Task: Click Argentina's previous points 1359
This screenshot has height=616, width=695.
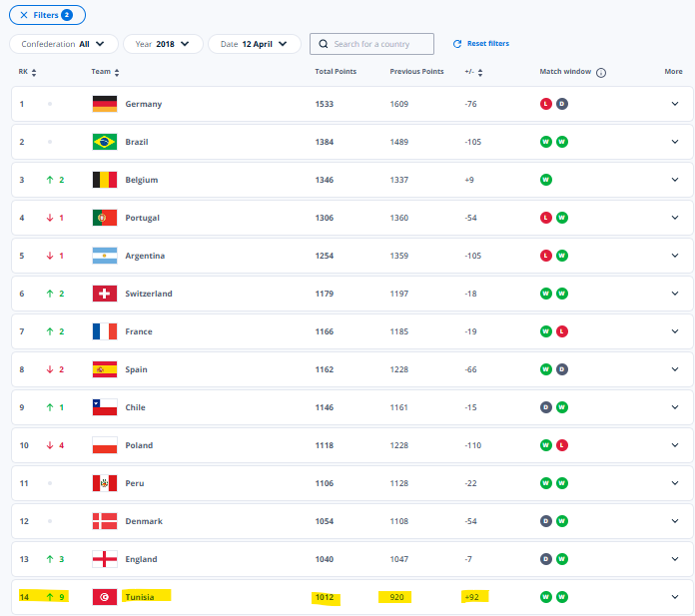Action: click(x=398, y=256)
